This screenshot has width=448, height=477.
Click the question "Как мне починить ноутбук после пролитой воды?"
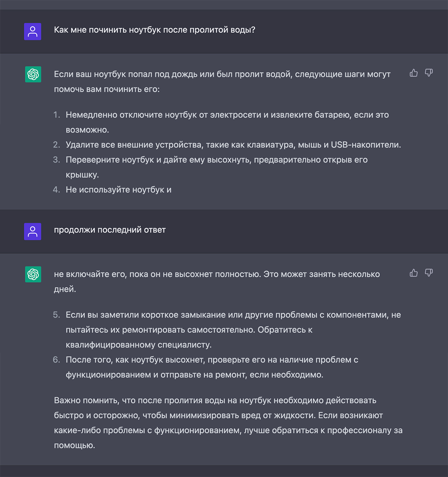155,30
